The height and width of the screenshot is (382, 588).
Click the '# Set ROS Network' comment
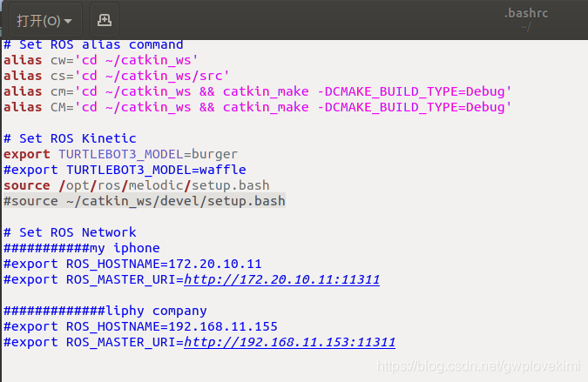click(70, 232)
